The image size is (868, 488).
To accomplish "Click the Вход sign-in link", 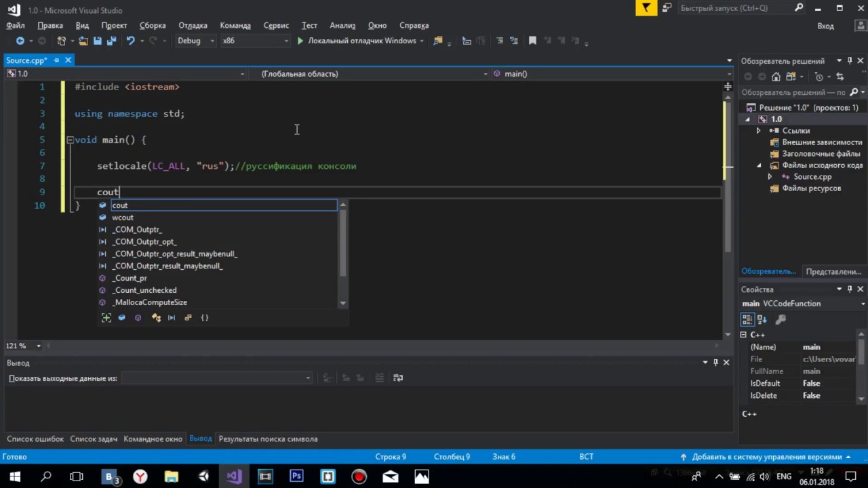I will pos(825,26).
